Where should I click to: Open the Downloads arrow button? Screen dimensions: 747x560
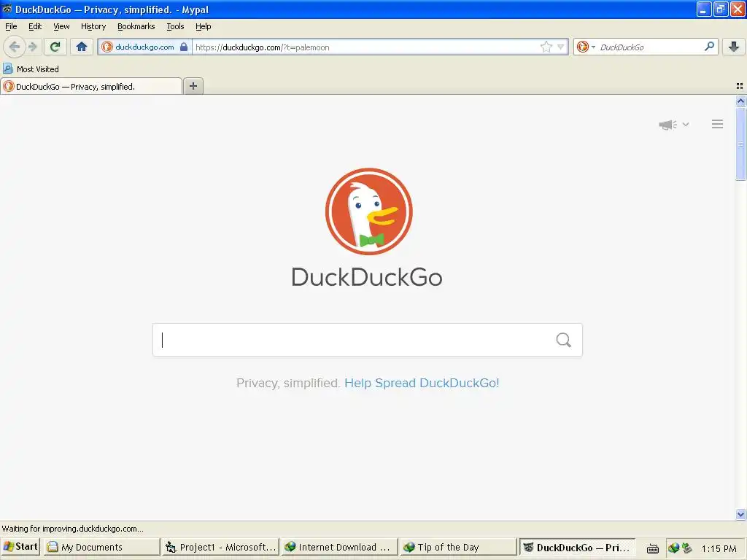[734, 47]
